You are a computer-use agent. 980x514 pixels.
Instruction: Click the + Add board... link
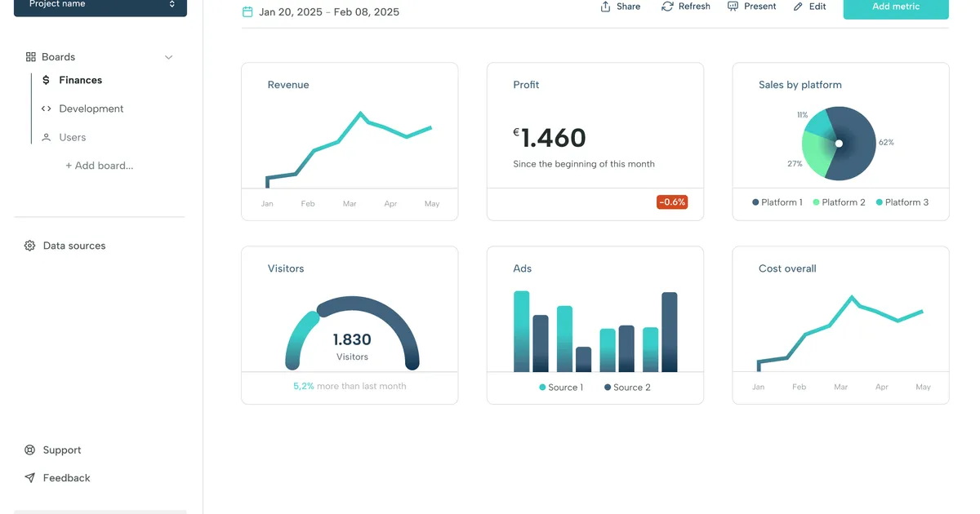pyautogui.click(x=99, y=166)
